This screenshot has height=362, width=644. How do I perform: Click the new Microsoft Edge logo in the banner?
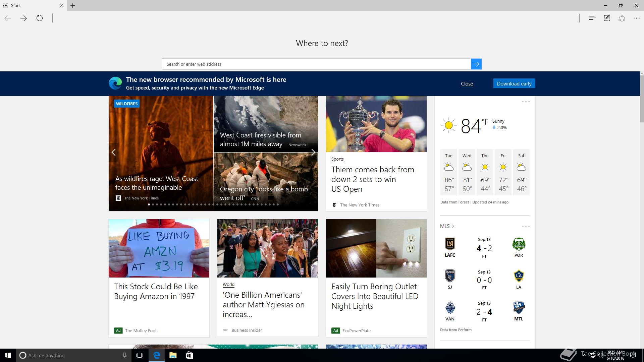tap(115, 83)
